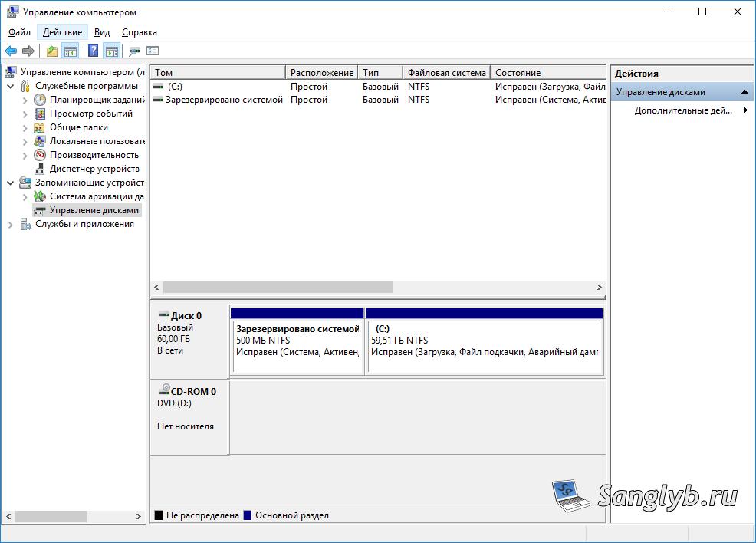This screenshot has width=756, height=543.
Task: Click the Нет носителя text under CD-ROM 0
Action: click(186, 426)
